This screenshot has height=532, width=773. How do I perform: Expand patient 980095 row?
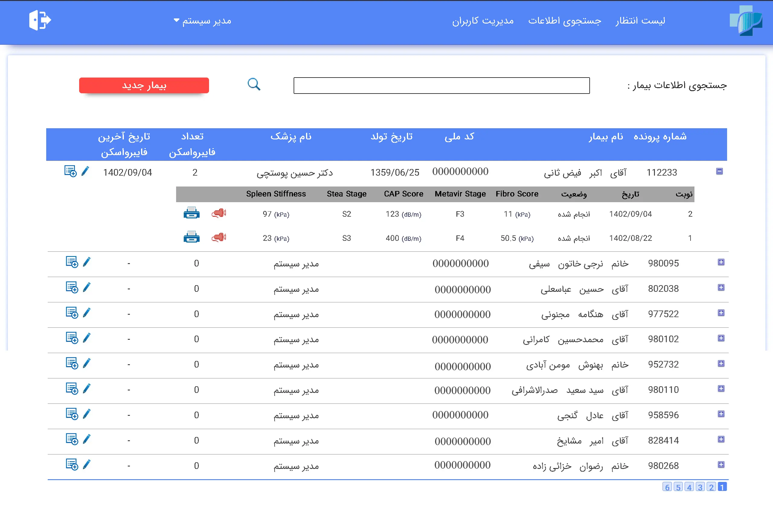click(x=721, y=262)
